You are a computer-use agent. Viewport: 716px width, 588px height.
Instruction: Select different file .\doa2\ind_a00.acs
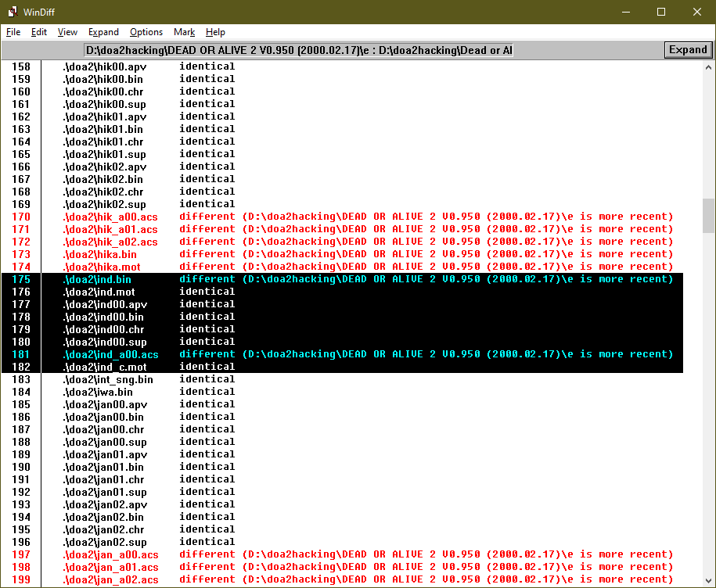(x=342, y=354)
